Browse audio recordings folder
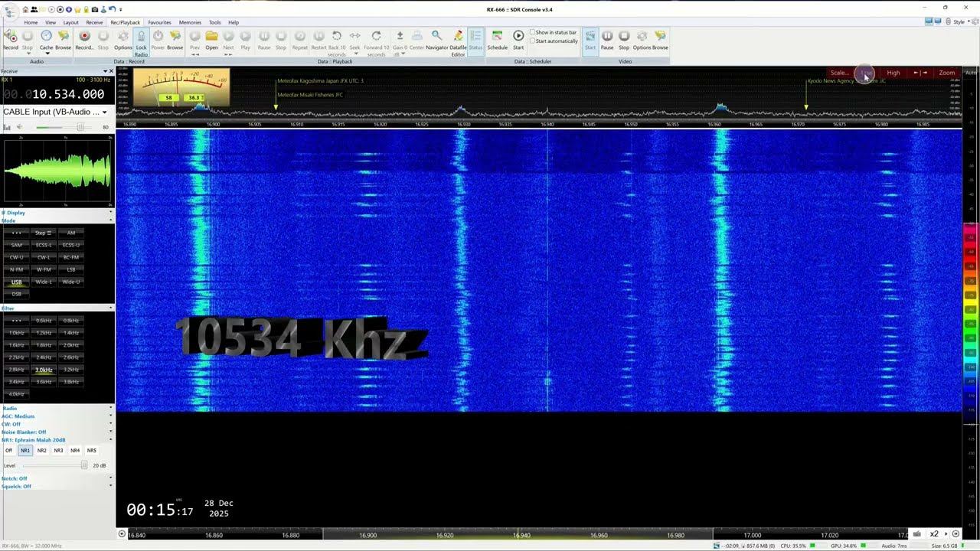 (x=64, y=40)
